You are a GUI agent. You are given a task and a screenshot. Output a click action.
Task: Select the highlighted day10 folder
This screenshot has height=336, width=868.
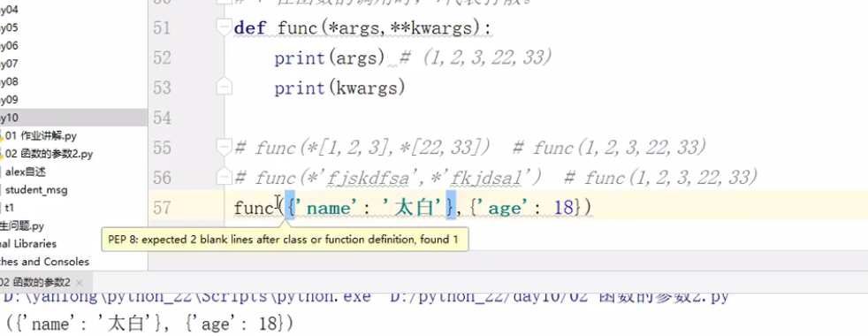tap(73, 118)
